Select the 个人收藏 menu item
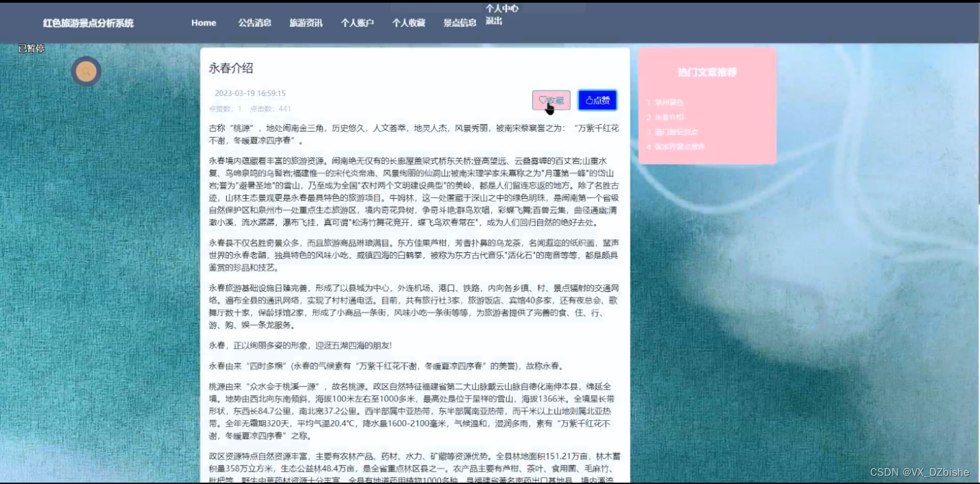The width and height of the screenshot is (980, 484). [x=409, y=23]
